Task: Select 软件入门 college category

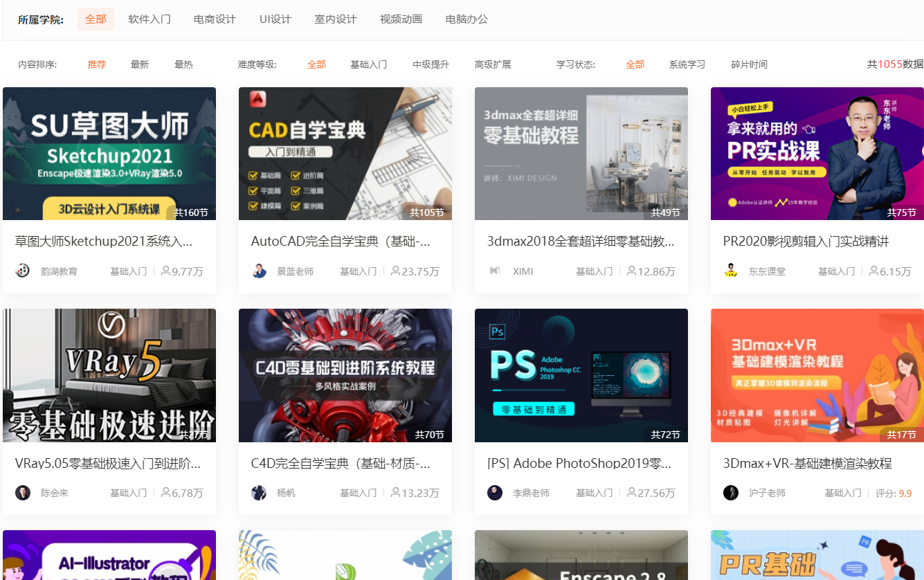Action: click(x=150, y=19)
